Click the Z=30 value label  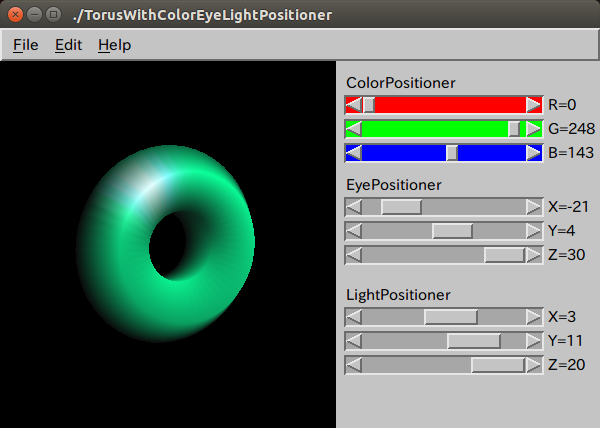567,255
